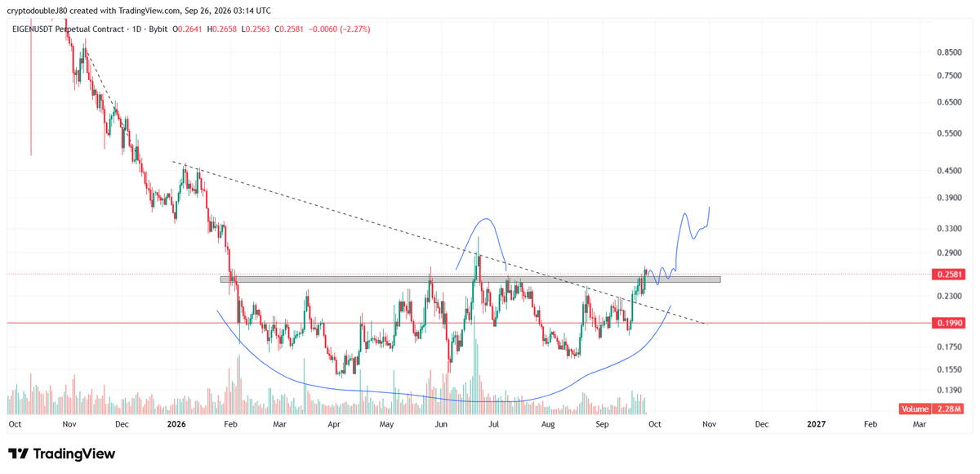
Task: Click the 0.7500 price axis label
Action: pyautogui.click(x=950, y=75)
